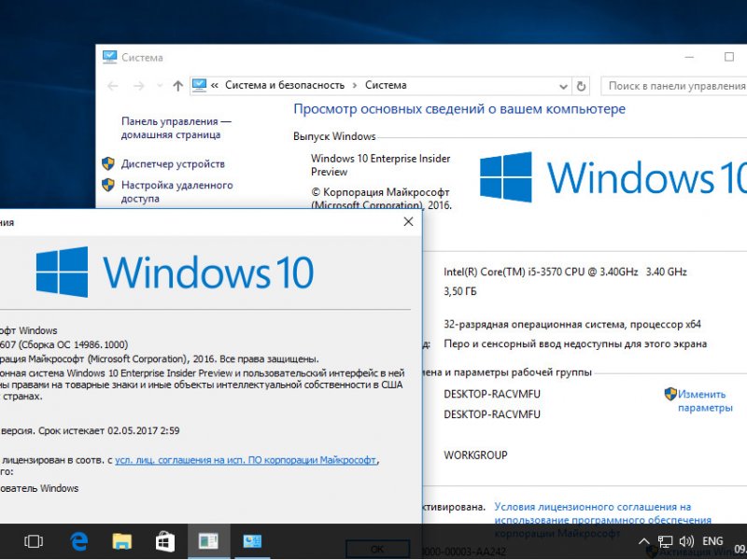Go up one level with Up arrow

pyautogui.click(x=177, y=86)
